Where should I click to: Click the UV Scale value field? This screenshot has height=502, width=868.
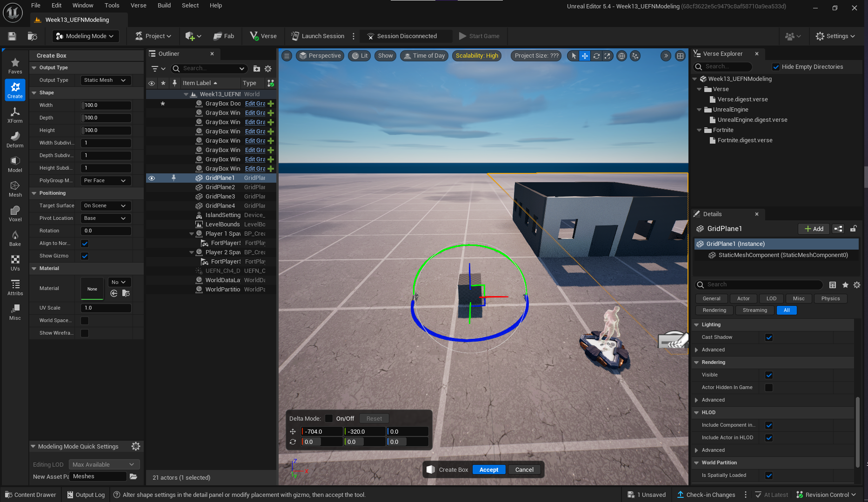tap(106, 308)
